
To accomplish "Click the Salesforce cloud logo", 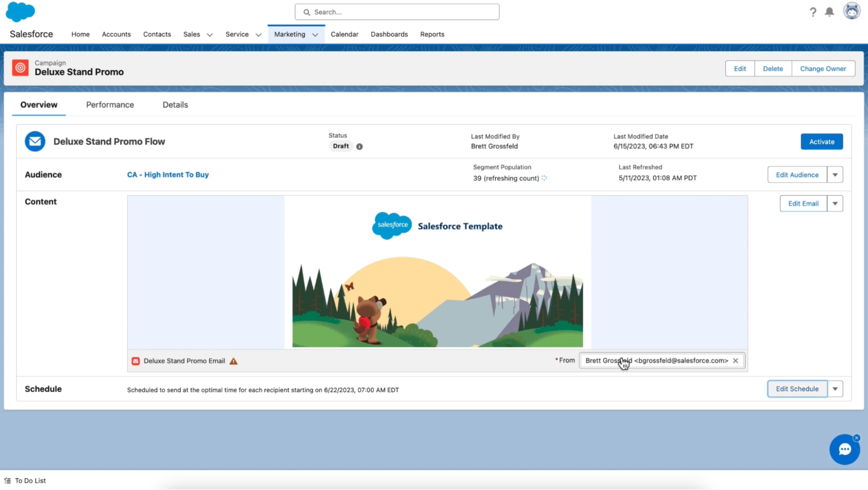I will [20, 12].
